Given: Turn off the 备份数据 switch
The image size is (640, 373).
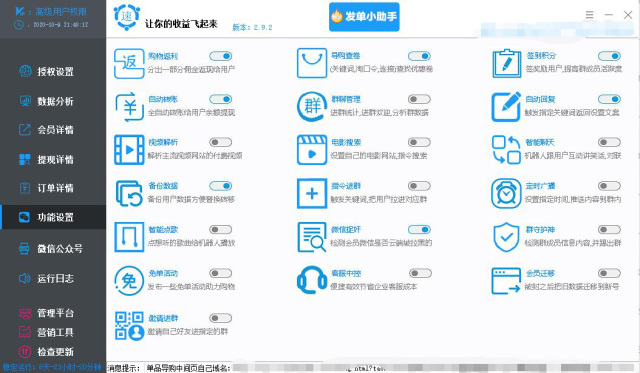Looking at the screenshot, I should tap(221, 186).
